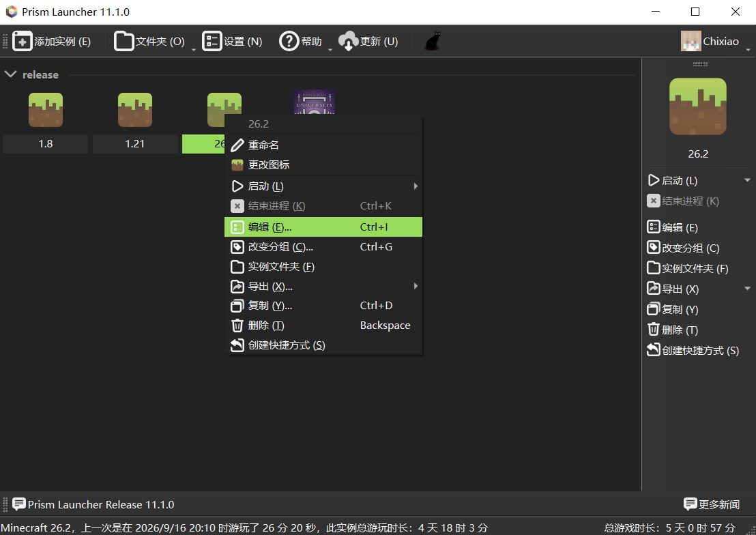Choose 重命名 (Rename) in the context menu

(x=323, y=145)
